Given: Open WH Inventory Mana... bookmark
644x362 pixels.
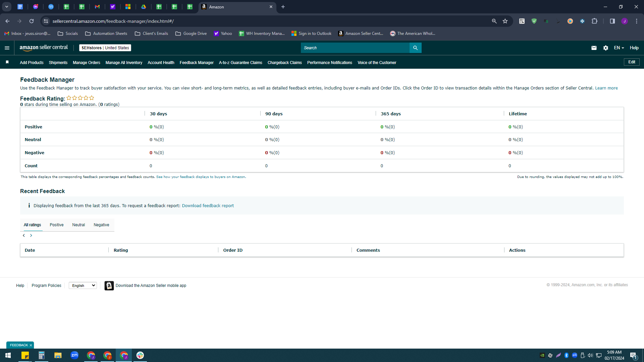Looking at the screenshot, I should click(x=262, y=34).
